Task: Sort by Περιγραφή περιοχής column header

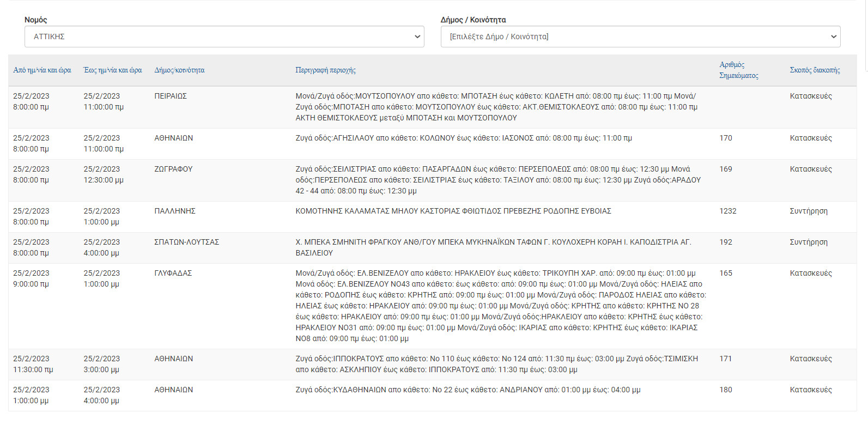Action: [325, 70]
